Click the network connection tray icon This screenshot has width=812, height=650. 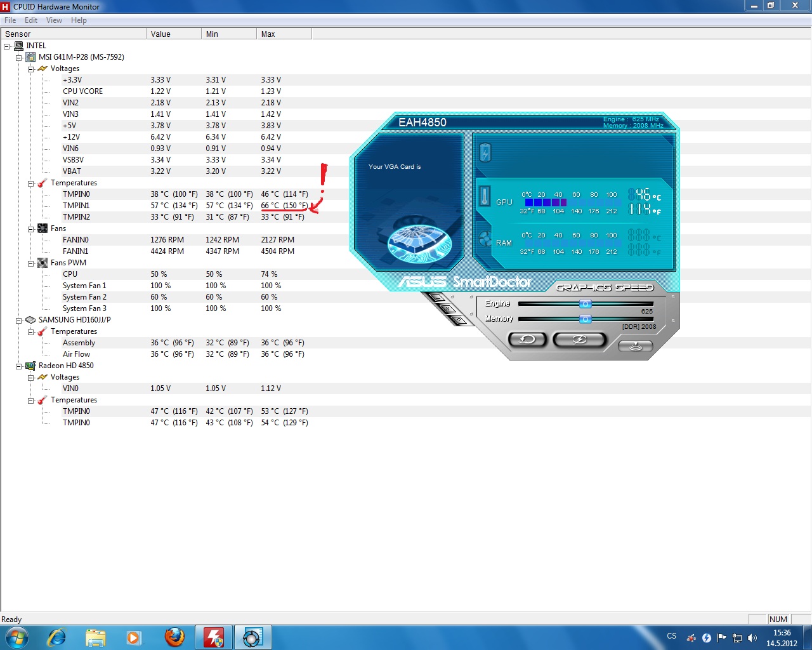(737, 638)
